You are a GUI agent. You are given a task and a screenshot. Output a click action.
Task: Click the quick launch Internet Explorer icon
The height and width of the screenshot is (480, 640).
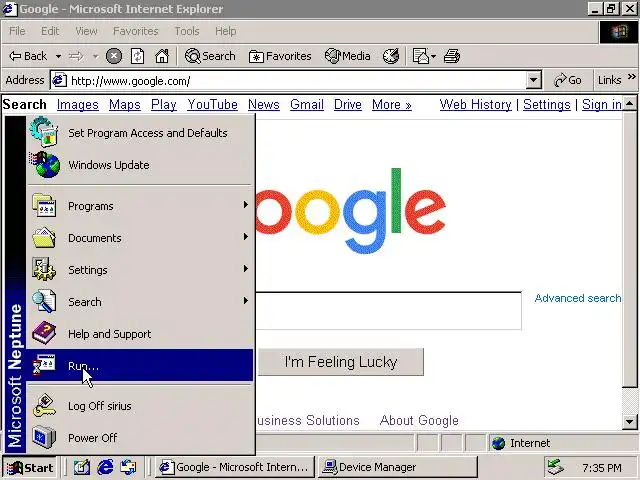click(105, 467)
